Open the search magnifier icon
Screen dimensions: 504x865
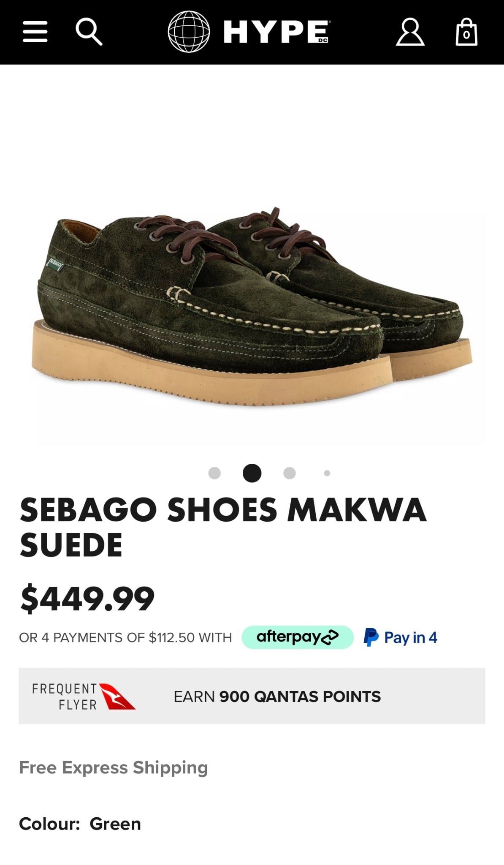[89, 32]
